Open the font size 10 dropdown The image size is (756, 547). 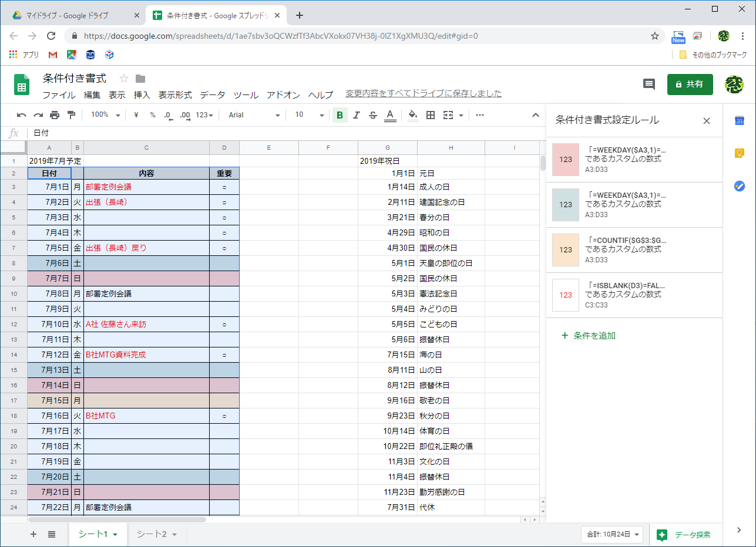click(x=310, y=115)
